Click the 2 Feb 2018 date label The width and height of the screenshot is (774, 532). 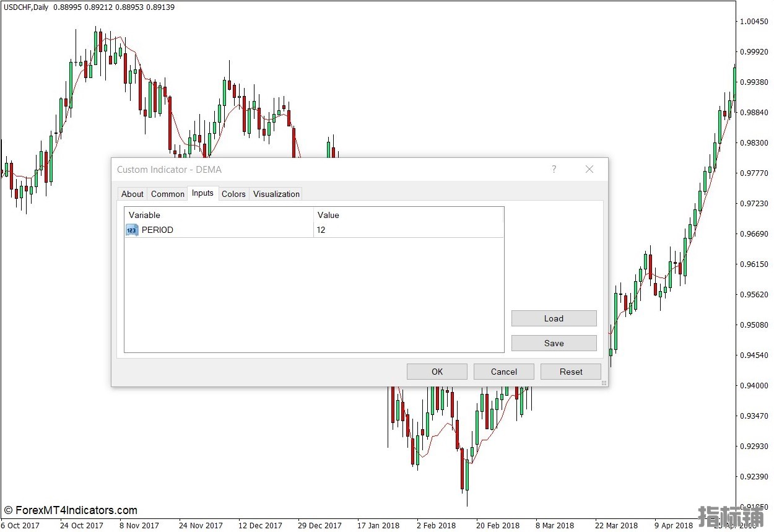(x=436, y=525)
